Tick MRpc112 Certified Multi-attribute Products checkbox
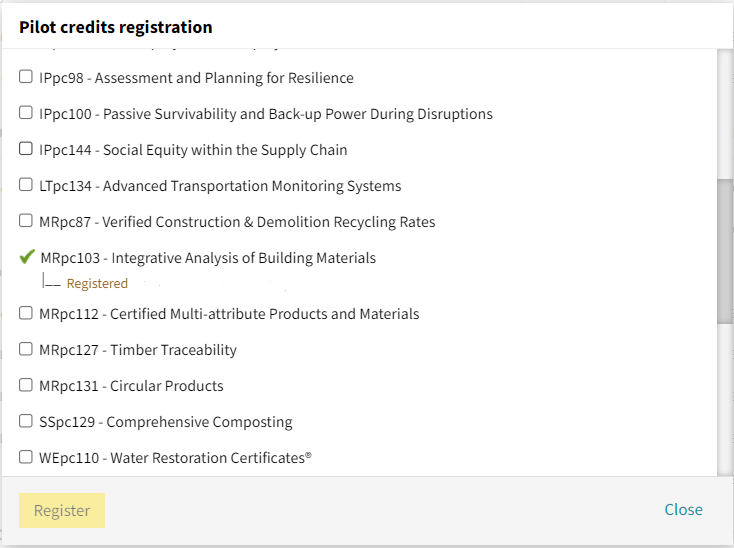Viewport: 734px width, 548px height. 26,313
